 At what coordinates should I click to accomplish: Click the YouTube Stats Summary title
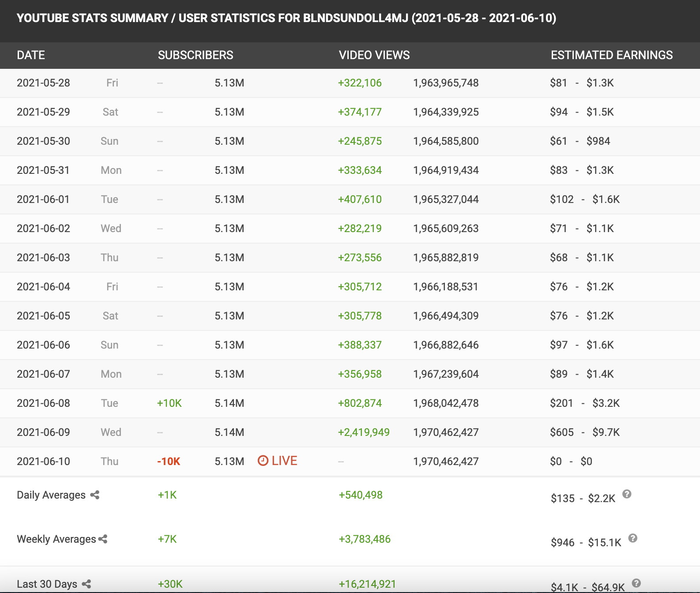(x=286, y=18)
